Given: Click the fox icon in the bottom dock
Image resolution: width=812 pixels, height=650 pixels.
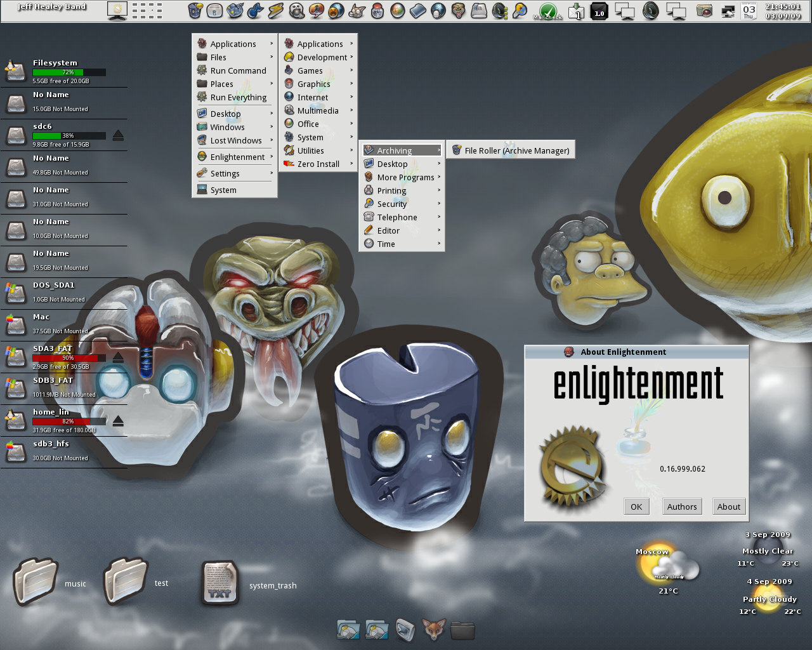Looking at the screenshot, I should tap(434, 630).
